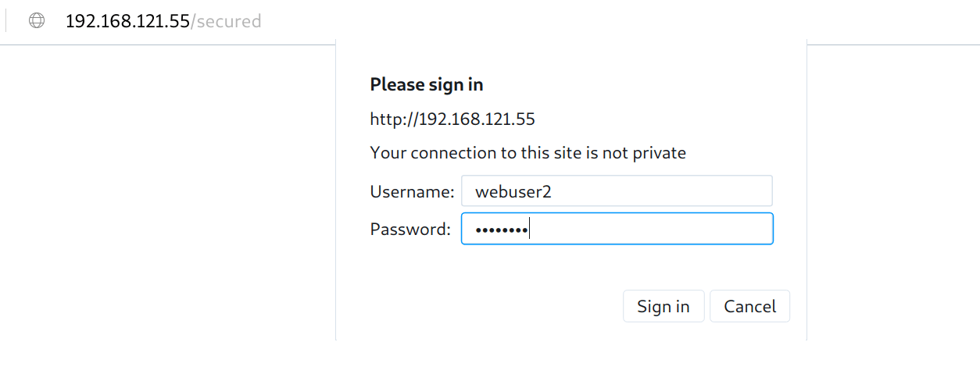Click the Password label
The height and width of the screenshot is (381, 980).
tap(410, 229)
